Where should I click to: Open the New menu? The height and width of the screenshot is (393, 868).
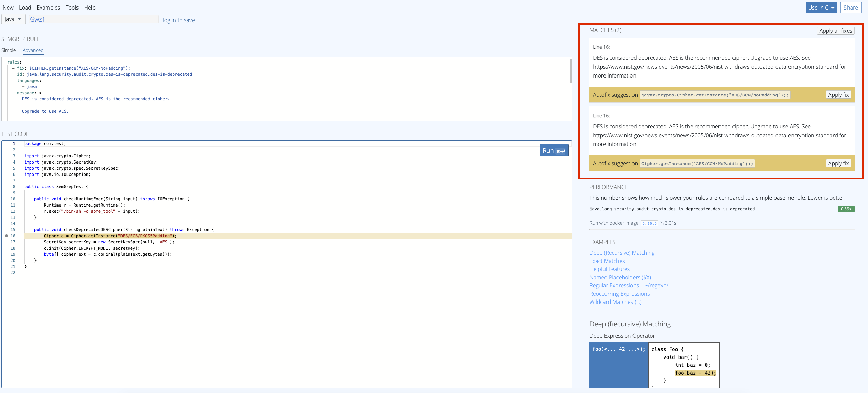[8, 8]
